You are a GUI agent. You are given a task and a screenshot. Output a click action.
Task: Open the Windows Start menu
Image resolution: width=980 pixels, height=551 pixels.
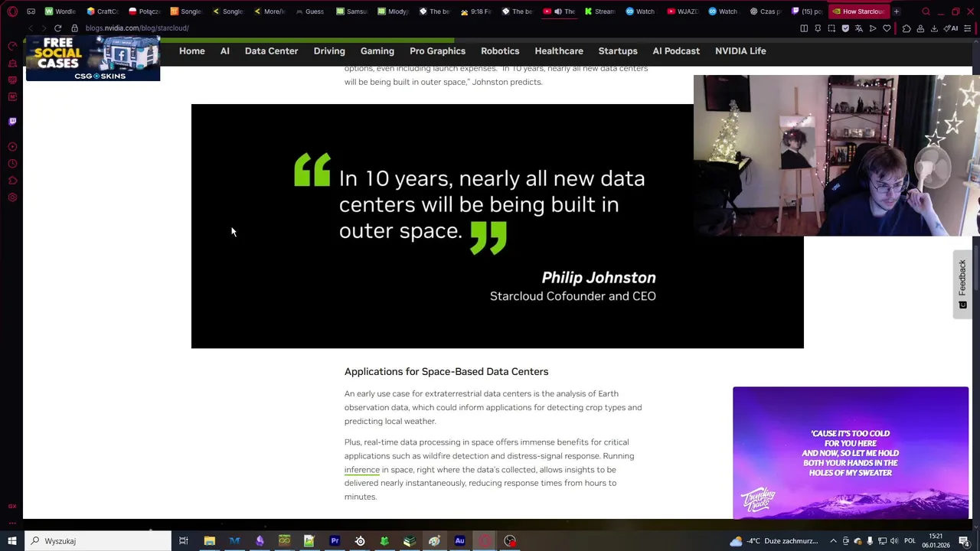pyautogui.click(x=12, y=541)
